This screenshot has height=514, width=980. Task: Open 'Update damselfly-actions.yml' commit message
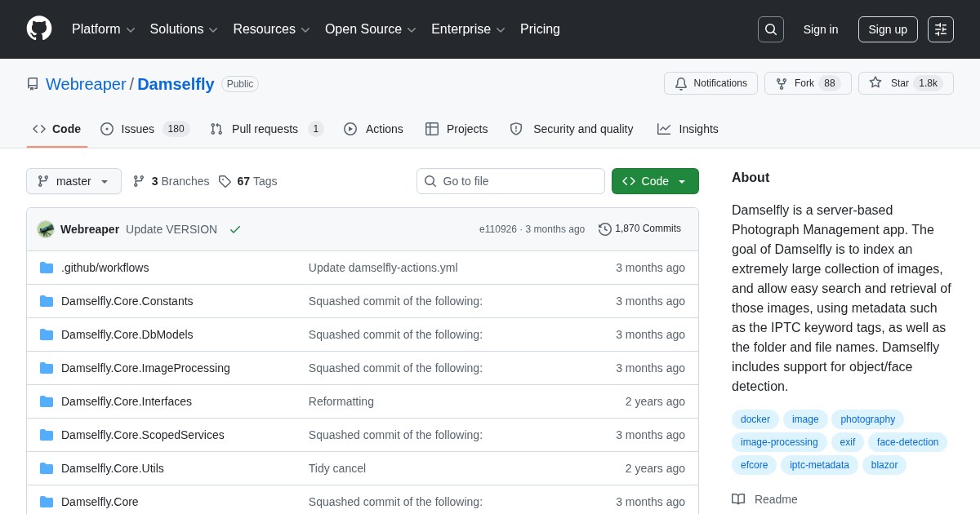click(x=383, y=268)
